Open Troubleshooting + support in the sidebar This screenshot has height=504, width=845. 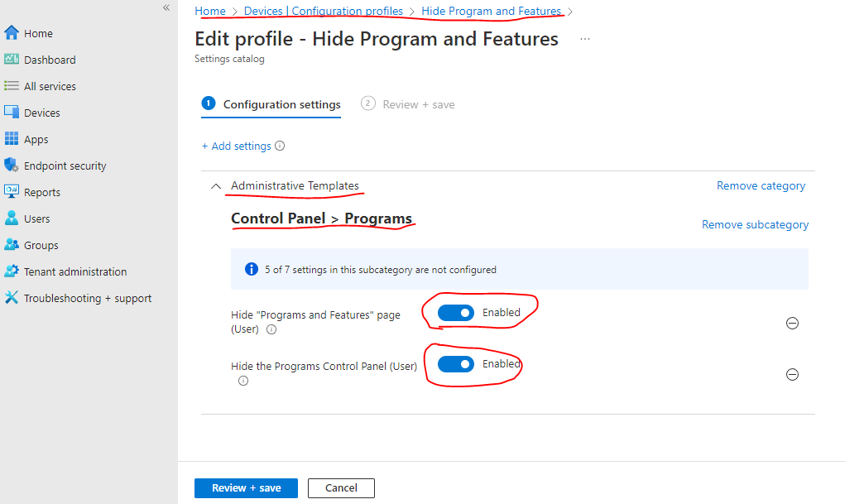(x=89, y=298)
